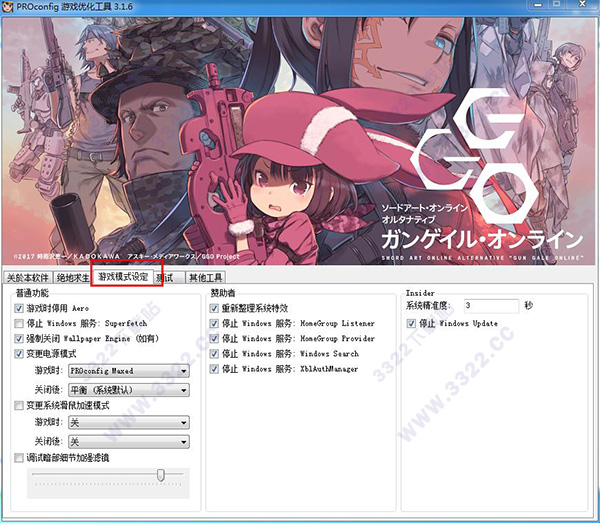This screenshot has width=600, height=523.
Task: Select the 游戏模式设定 tab
Action: 123,277
